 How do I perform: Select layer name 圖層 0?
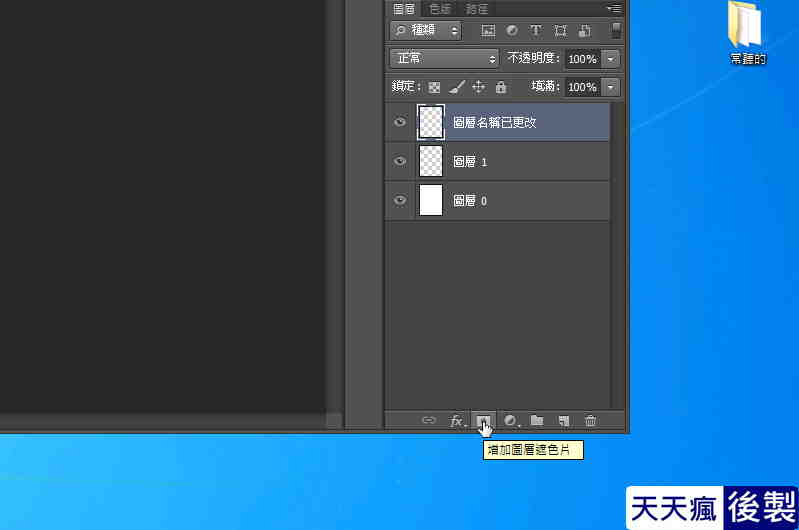tap(470, 201)
